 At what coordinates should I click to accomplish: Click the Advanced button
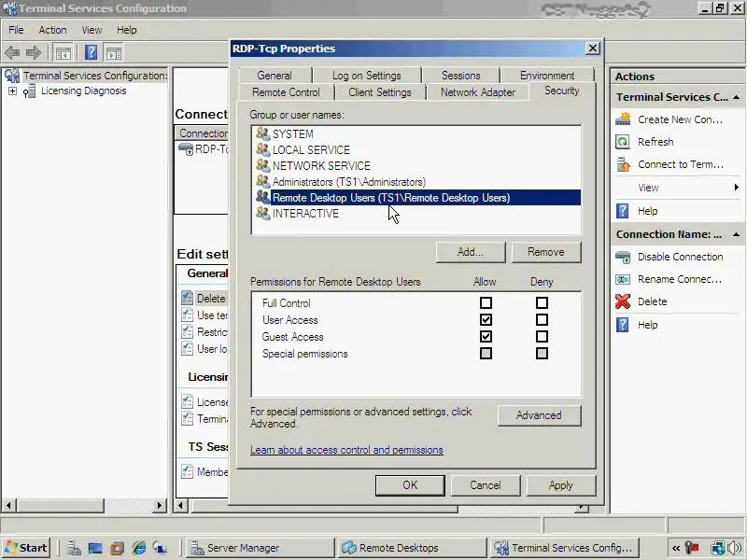point(539,415)
